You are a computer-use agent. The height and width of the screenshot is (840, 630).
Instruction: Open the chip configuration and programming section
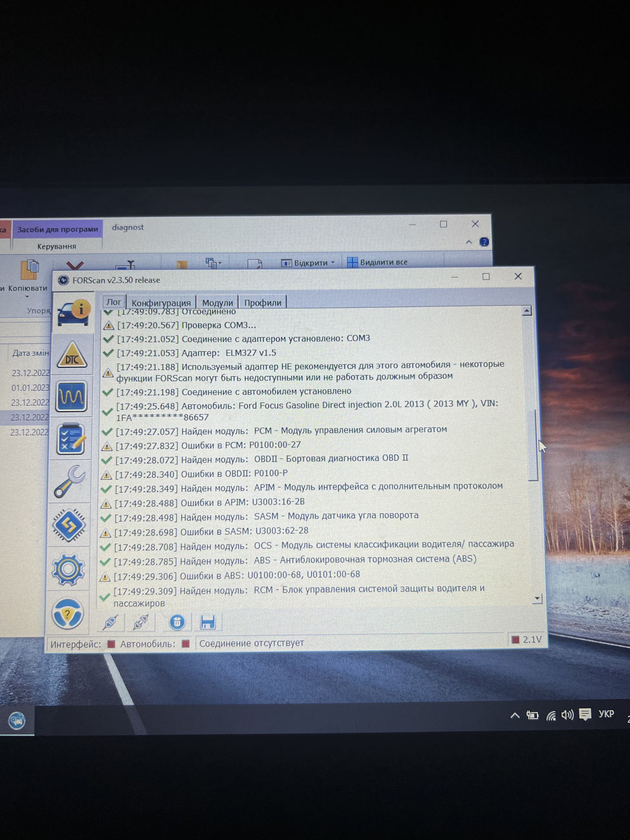tap(69, 525)
